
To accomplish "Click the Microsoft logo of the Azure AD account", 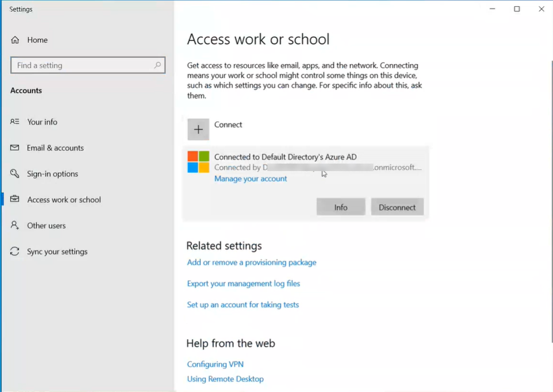I will [x=198, y=162].
